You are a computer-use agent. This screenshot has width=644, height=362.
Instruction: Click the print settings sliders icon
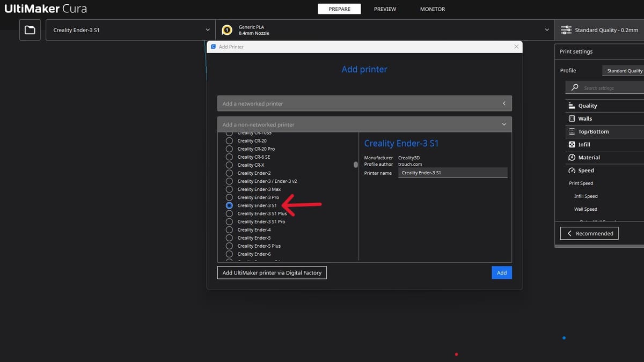[x=566, y=30]
